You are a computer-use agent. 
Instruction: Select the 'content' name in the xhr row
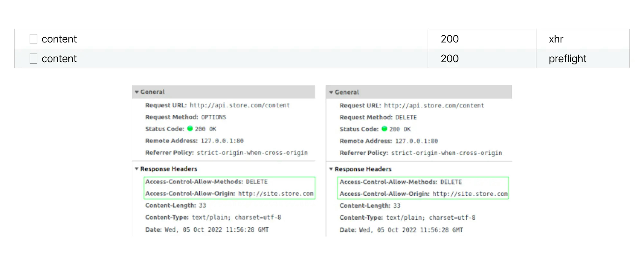(59, 39)
